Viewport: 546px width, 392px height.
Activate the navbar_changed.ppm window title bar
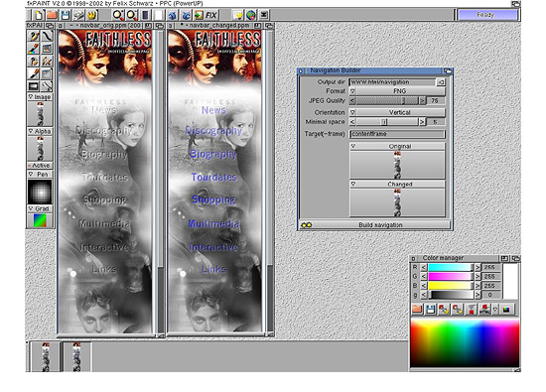pyautogui.click(x=214, y=26)
